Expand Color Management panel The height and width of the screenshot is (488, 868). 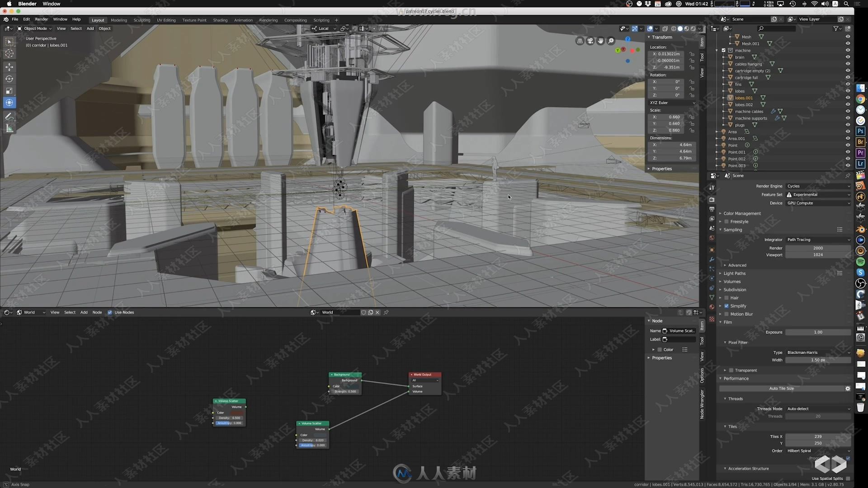742,214
